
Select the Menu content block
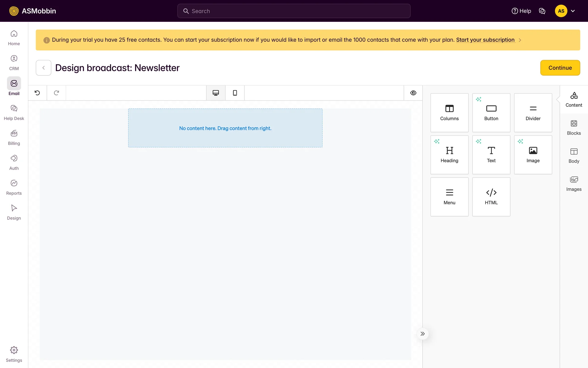click(x=449, y=197)
